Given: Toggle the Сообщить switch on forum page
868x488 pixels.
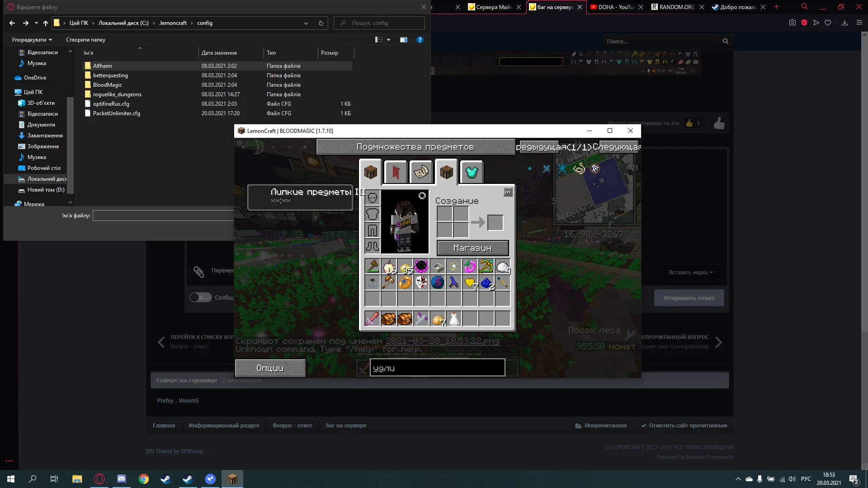Looking at the screenshot, I should (201, 297).
